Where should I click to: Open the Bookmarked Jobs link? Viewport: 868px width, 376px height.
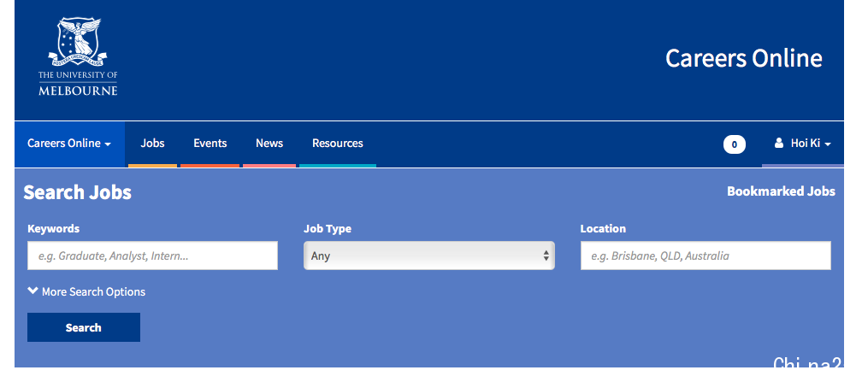click(x=781, y=191)
